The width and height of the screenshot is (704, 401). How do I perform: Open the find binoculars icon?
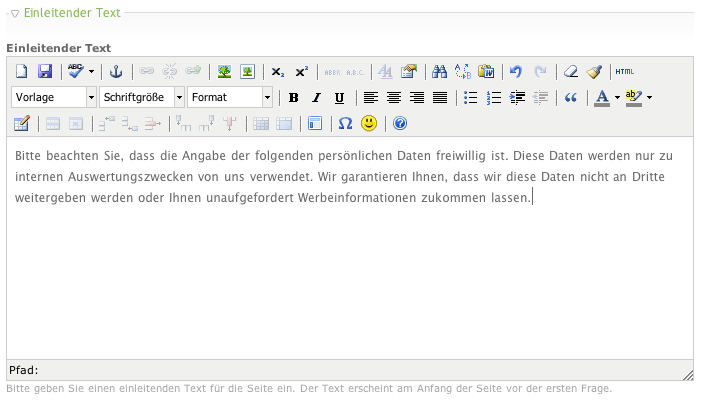pyautogui.click(x=438, y=72)
